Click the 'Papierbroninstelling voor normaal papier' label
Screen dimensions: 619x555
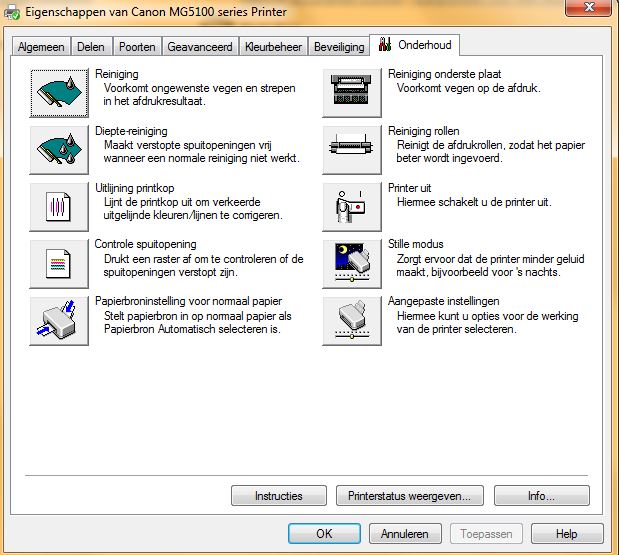coord(188,301)
